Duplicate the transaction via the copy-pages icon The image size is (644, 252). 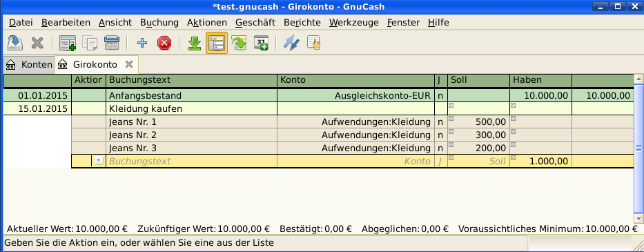coord(90,43)
